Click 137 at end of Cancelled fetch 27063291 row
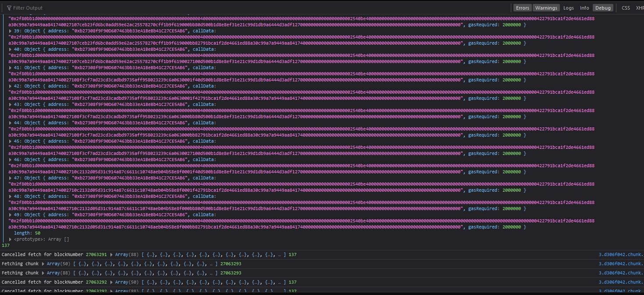 [293, 255]
